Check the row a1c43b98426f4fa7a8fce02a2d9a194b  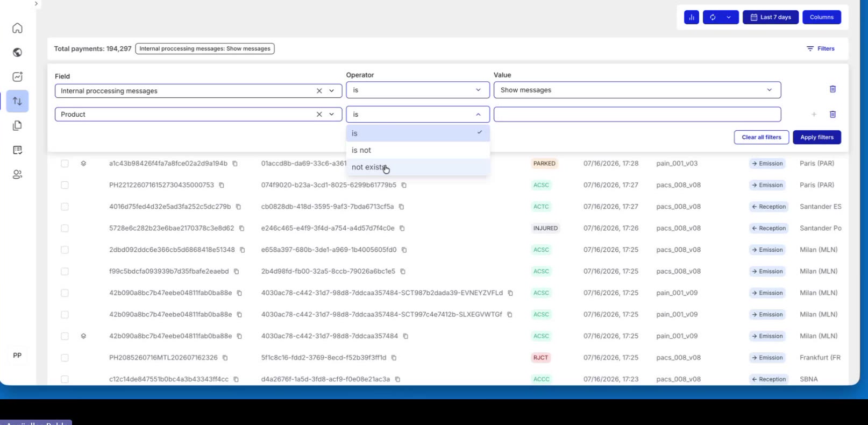click(x=65, y=164)
